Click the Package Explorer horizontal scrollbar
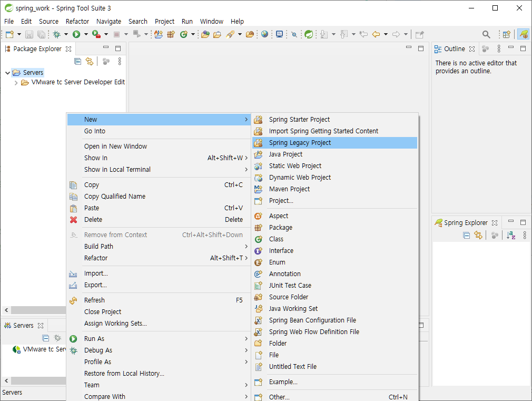 click(x=38, y=310)
